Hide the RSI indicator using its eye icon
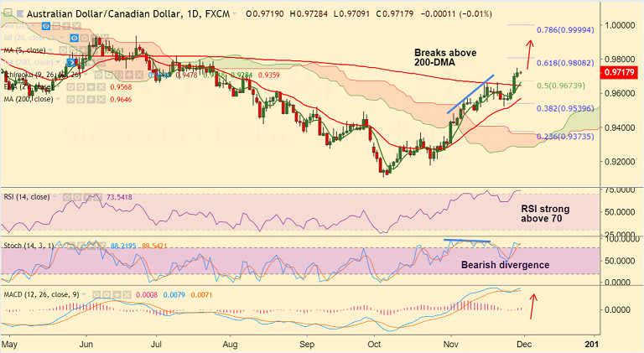Screen dimensions: 644x353 tap(67, 197)
